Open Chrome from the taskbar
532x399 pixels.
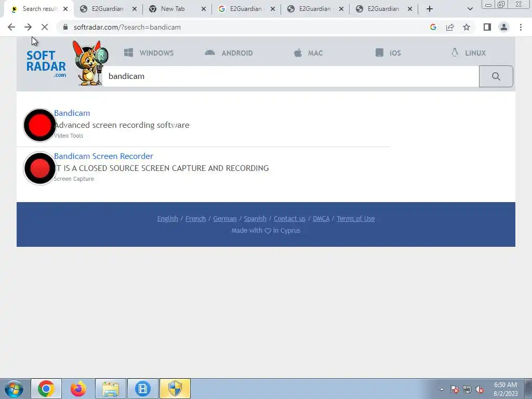coord(46,389)
